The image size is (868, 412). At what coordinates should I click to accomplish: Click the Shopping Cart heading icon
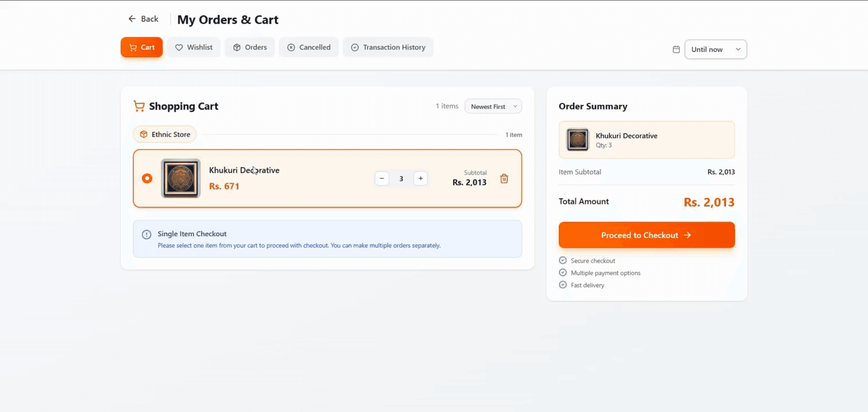[x=139, y=106]
